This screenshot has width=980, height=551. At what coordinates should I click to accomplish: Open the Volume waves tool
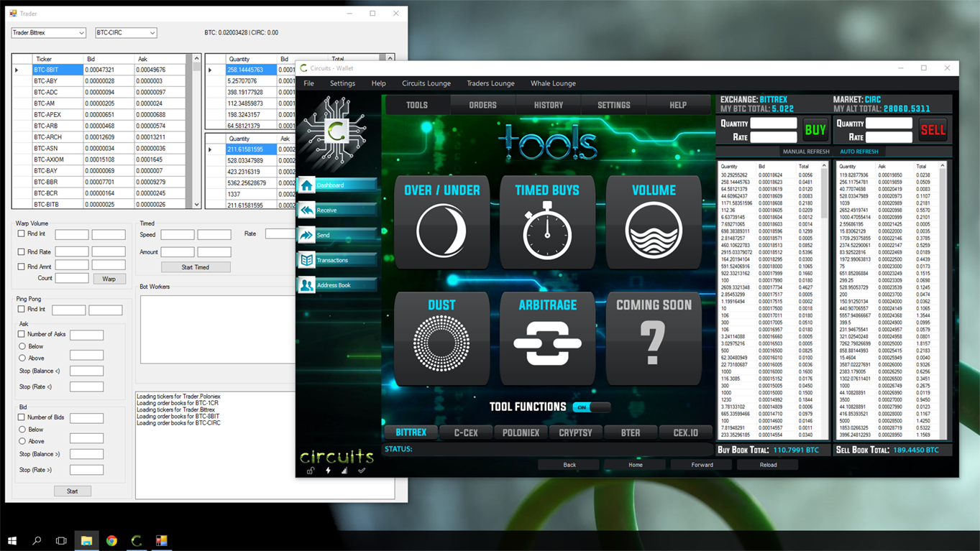click(654, 223)
